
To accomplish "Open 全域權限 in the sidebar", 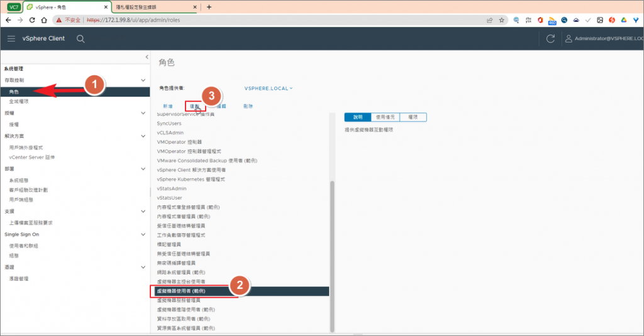I will pos(19,101).
